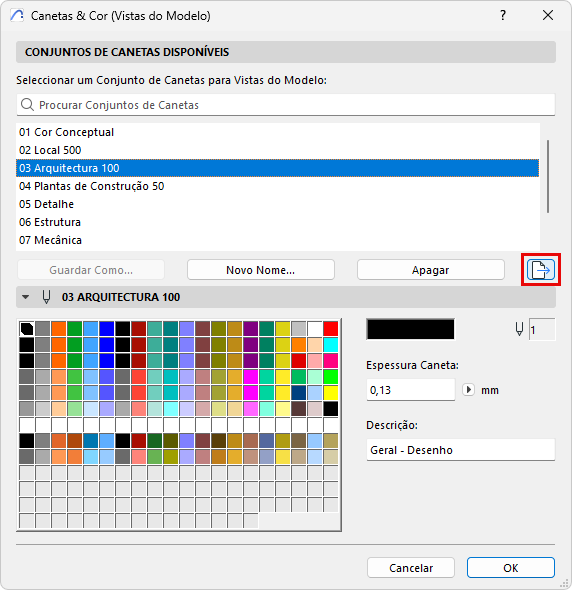Image resolution: width=572 pixels, height=590 pixels.
Task: Click the Apagar button
Action: 431,270
